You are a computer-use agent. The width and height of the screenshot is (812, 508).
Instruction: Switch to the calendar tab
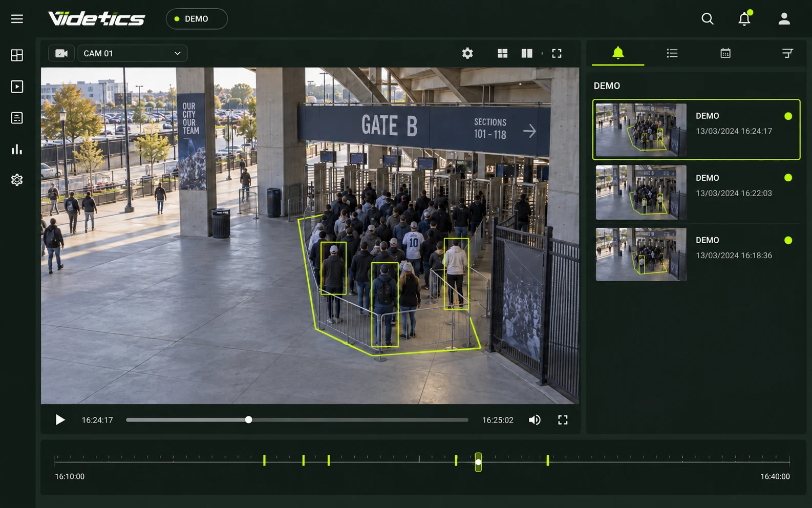(725, 53)
